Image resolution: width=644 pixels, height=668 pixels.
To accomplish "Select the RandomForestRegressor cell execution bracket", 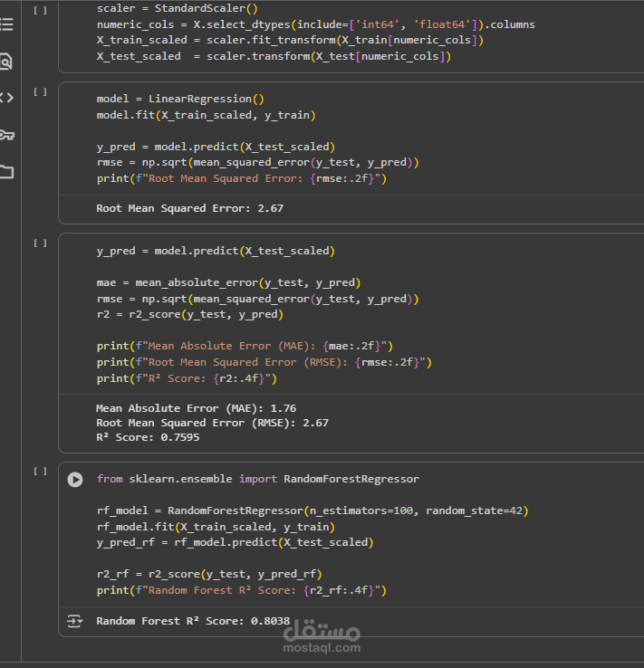I will coord(40,472).
